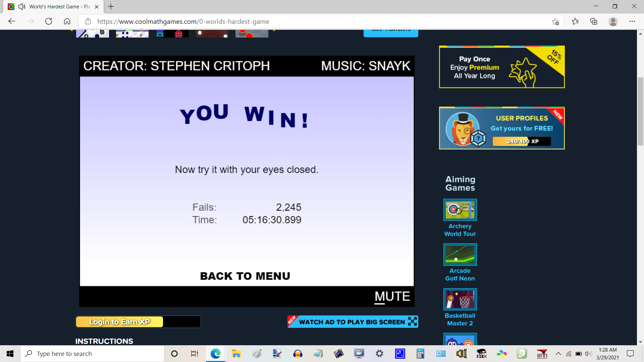The width and height of the screenshot is (644, 362).
Task: Click BACK TO MENU button
Action: click(245, 276)
